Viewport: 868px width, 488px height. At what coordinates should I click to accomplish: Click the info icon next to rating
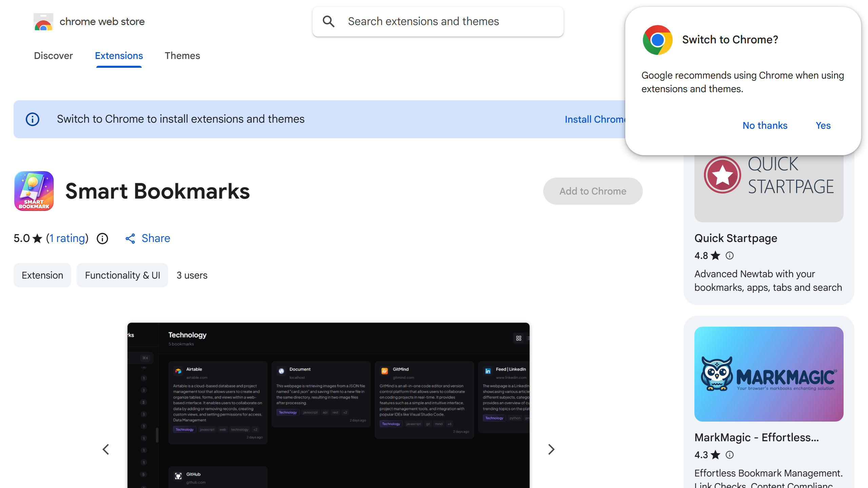click(x=102, y=239)
